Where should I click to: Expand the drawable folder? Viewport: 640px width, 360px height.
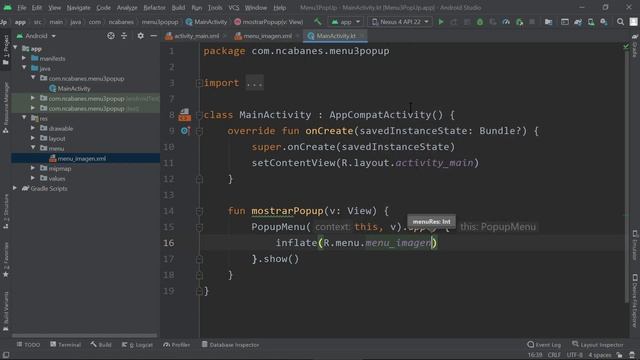pos(33,128)
